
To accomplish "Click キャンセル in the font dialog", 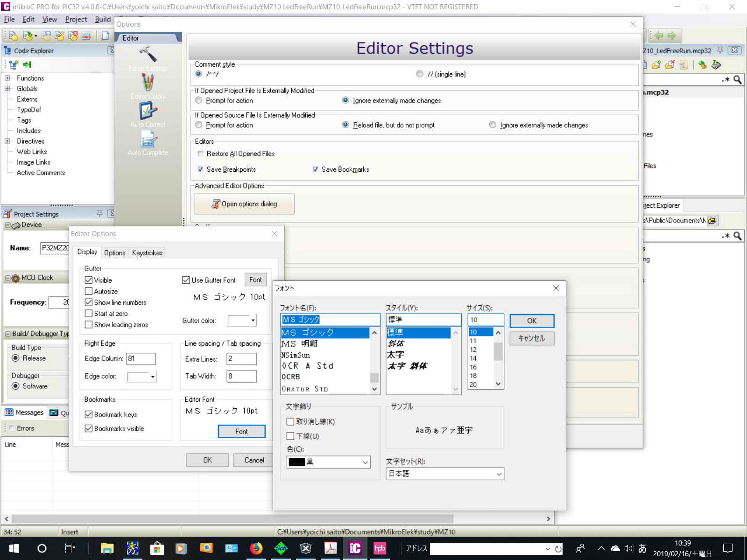I will (x=532, y=338).
